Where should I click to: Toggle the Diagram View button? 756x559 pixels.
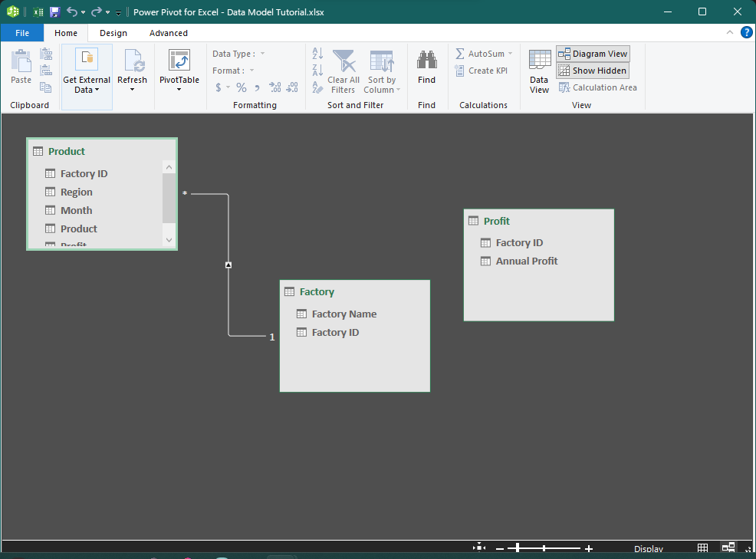point(593,54)
